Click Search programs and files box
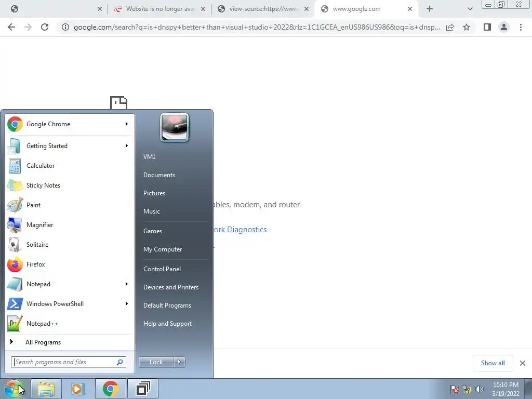The image size is (532, 399). pos(68,362)
